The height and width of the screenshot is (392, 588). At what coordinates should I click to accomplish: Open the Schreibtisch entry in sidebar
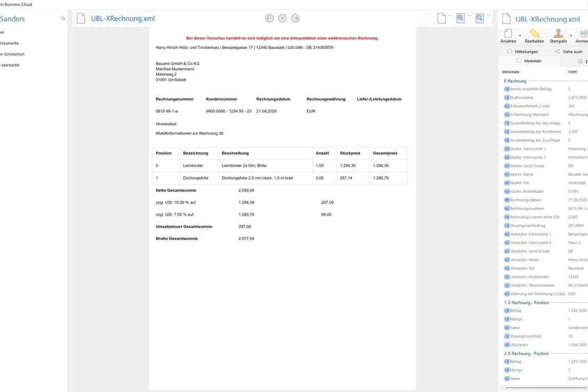(12, 54)
